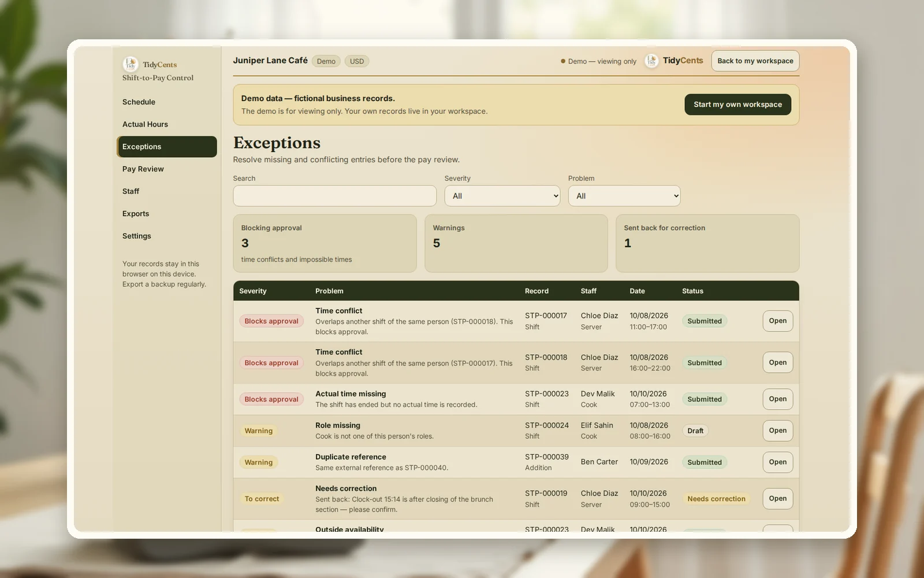Click the Problem column header

(x=329, y=291)
